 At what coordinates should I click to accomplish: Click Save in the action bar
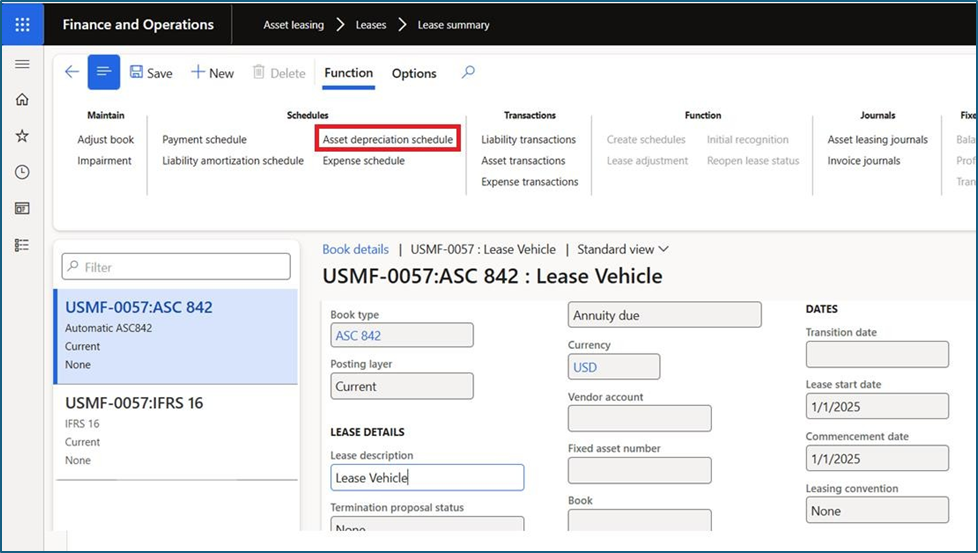pyautogui.click(x=151, y=73)
